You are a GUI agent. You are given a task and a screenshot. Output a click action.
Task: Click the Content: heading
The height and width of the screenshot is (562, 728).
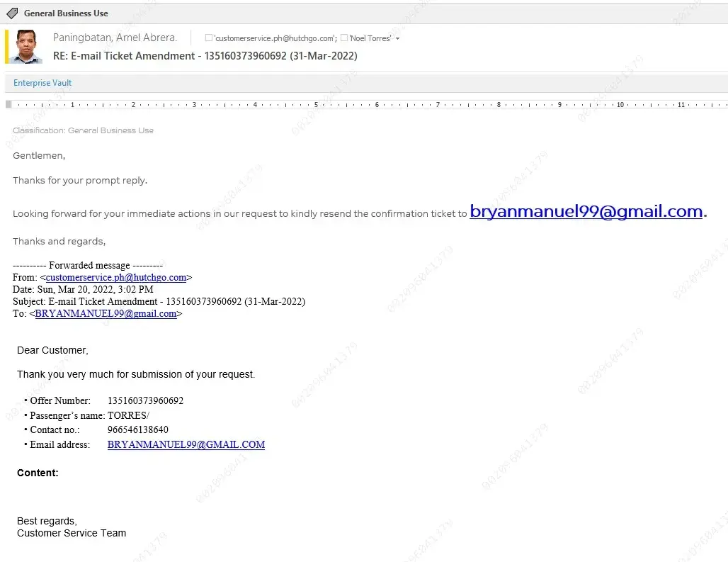click(x=38, y=473)
